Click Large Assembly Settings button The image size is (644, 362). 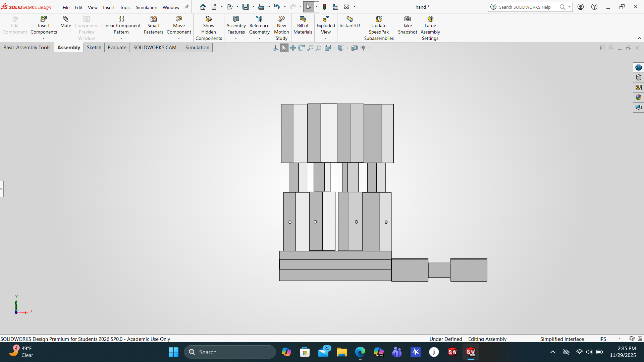tap(430, 19)
